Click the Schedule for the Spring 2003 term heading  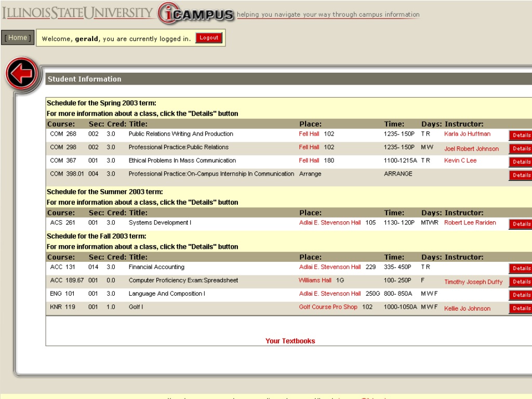(101, 103)
